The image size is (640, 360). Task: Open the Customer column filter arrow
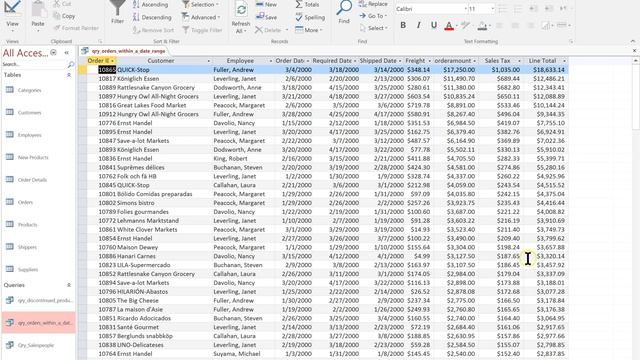click(209, 61)
